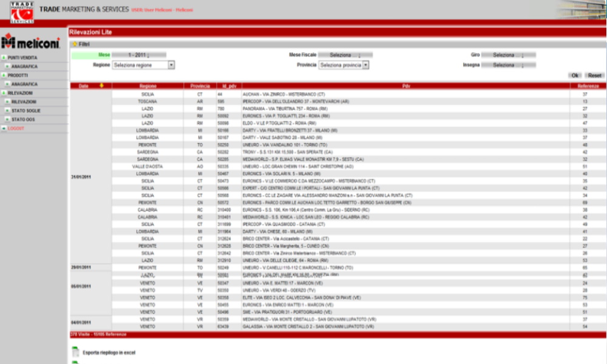
Task: Apply filters with the Ok button
Action: pos(575,75)
